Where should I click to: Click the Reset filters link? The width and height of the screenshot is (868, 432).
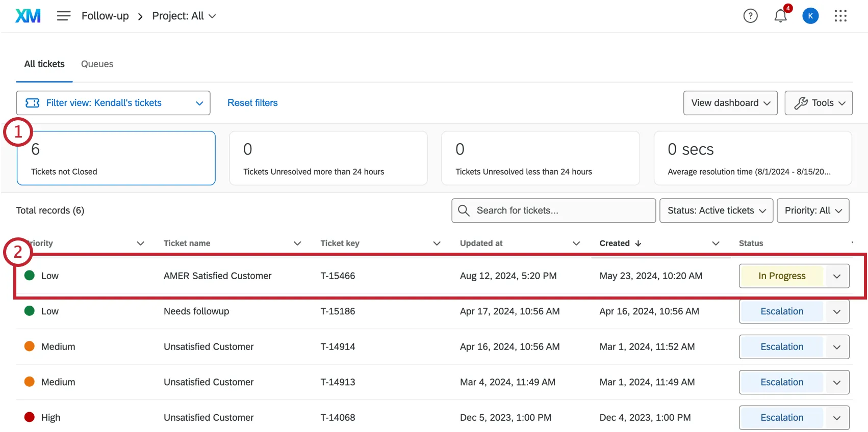(252, 103)
